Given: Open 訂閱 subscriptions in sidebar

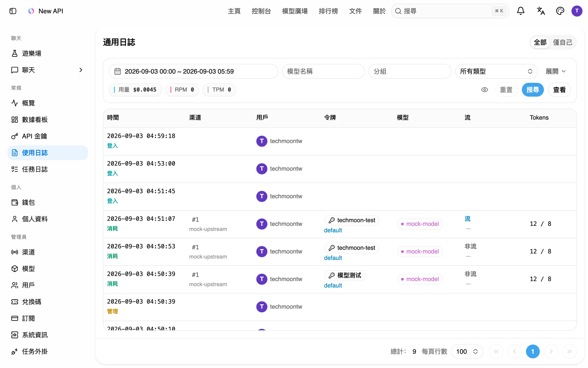Looking at the screenshot, I should coord(48,318).
